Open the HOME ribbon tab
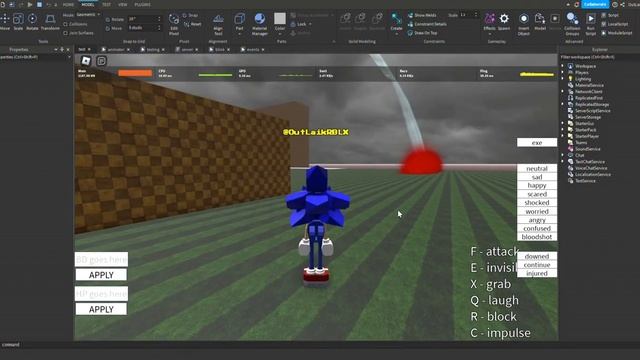The image size is (640, 360). point(68,4)
